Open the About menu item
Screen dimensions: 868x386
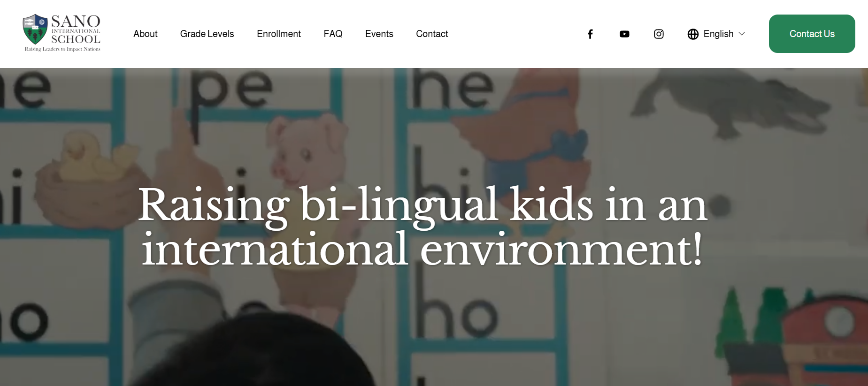coord(145,34)
